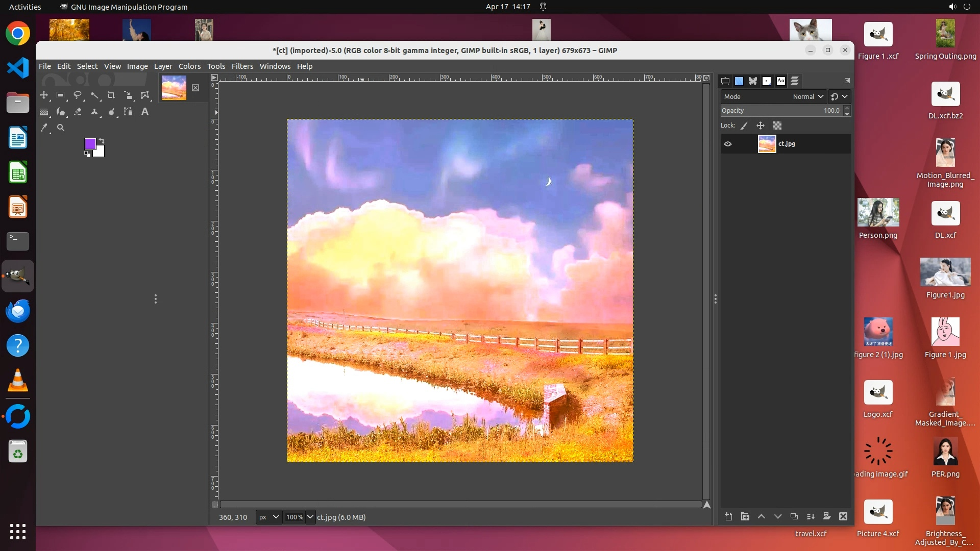Open the layer Mode dropdown
Screen dimensions: 980x551
click(x=808, y=96)
